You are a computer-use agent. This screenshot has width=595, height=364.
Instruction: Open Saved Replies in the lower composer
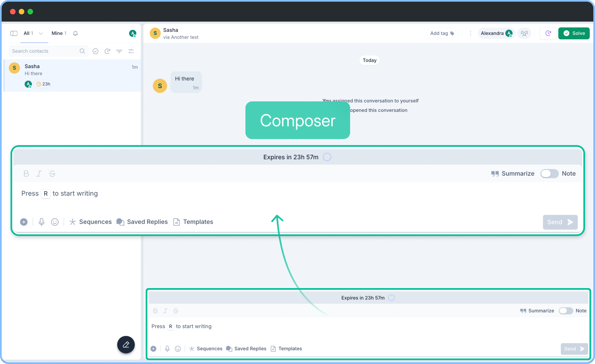pos(246,349)
